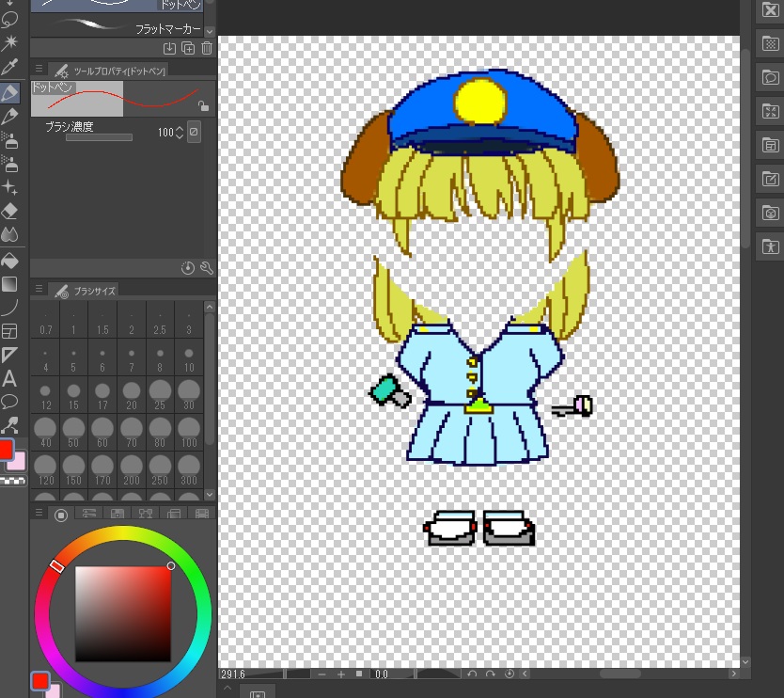Select the Gradient tool
The width and height of the screenshot is (784, 698).
(x=10, y=284)
